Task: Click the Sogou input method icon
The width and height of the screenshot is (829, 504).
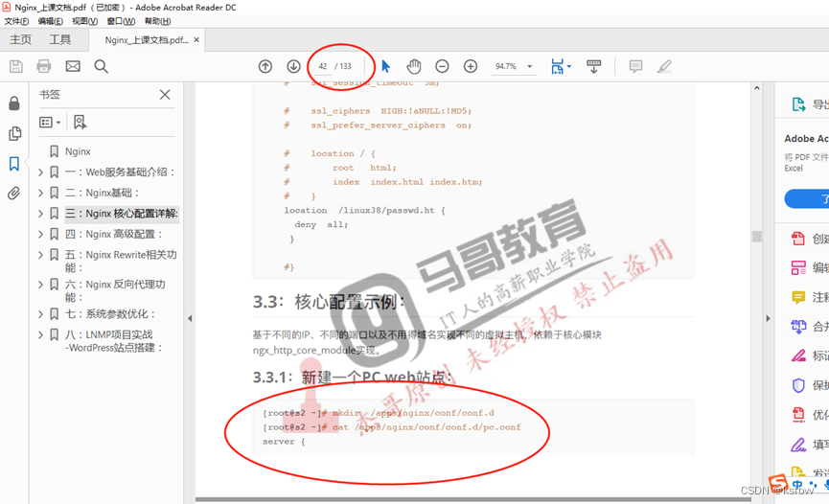Action: pos(777,483)
